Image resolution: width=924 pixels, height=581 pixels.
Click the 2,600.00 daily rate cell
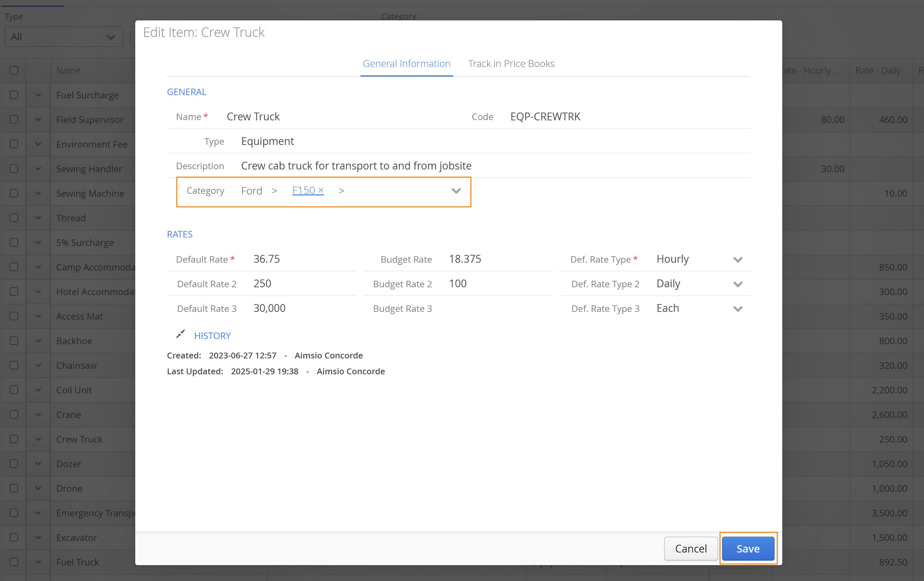[889, 414]
